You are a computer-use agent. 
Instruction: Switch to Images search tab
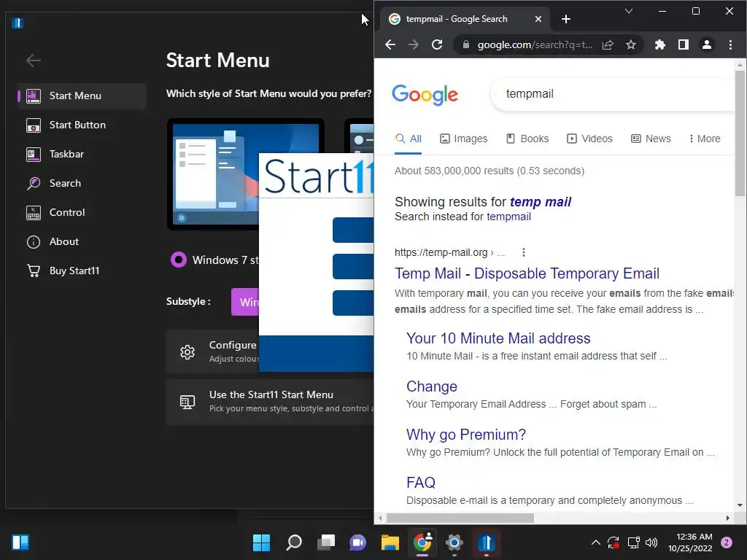[x=463, y=139]
